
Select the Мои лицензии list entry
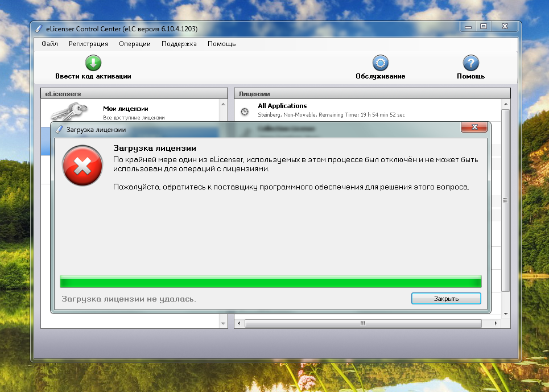pyautogui.click(x=130, y=110)
